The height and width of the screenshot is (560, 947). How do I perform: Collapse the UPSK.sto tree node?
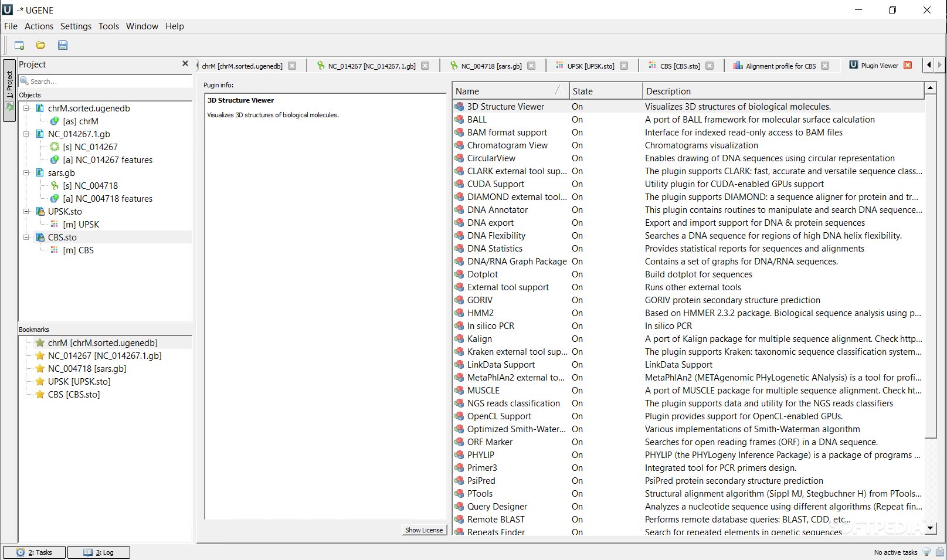(26, 211)
